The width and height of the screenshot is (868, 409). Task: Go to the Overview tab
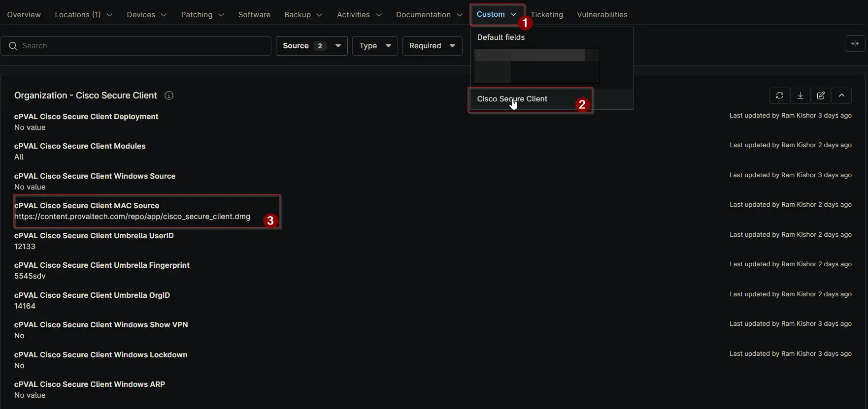(24, 15)
